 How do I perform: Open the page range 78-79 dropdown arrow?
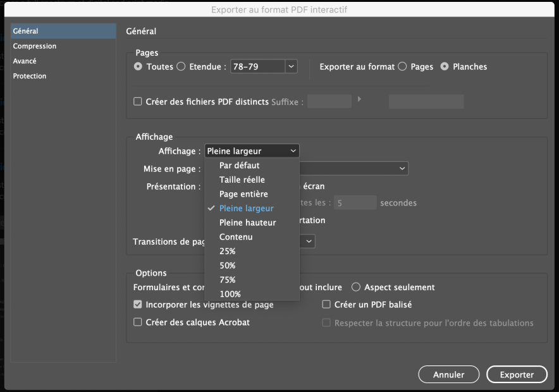point(291,66)
